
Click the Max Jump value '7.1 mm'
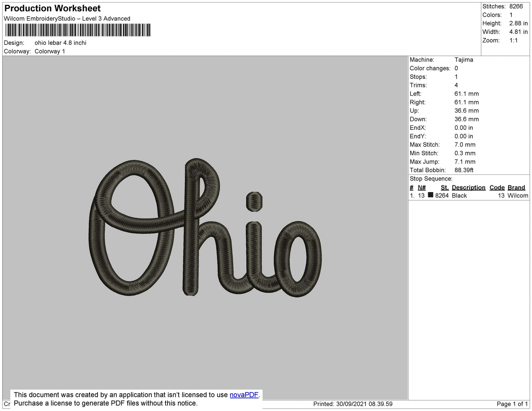click(x=465, y=162)
